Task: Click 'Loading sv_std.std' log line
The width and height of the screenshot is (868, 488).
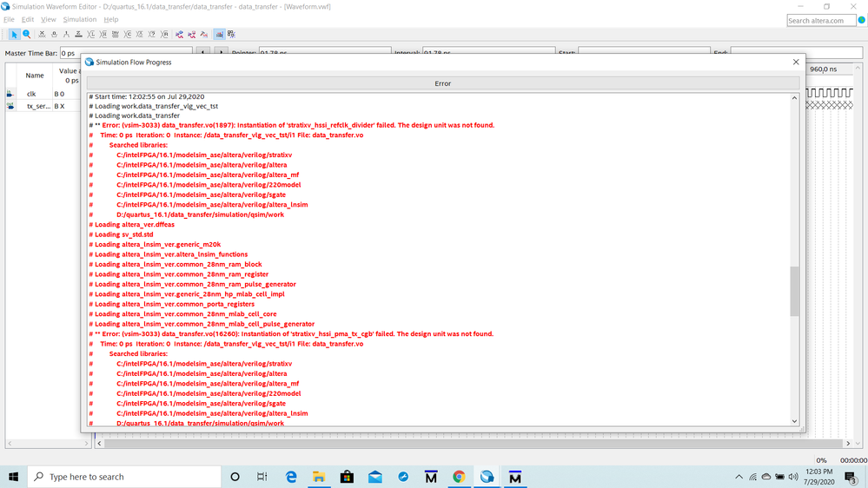Action: coord(122,234)
